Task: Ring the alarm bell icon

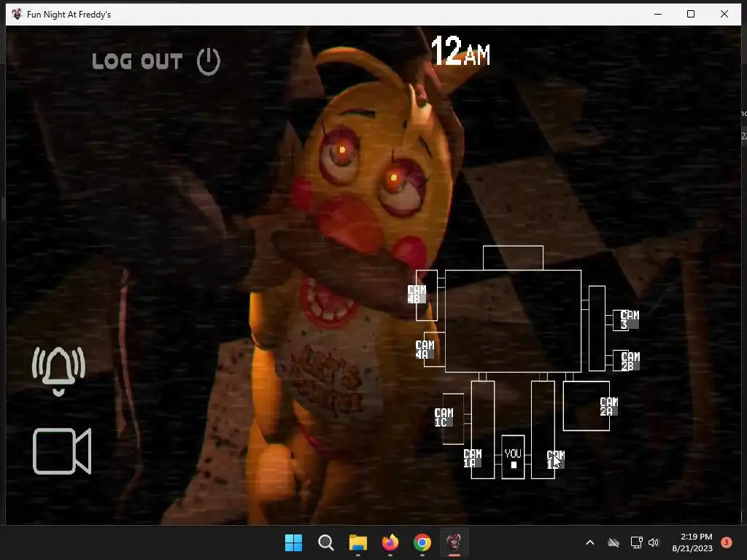Action: [x=58, y=371]
